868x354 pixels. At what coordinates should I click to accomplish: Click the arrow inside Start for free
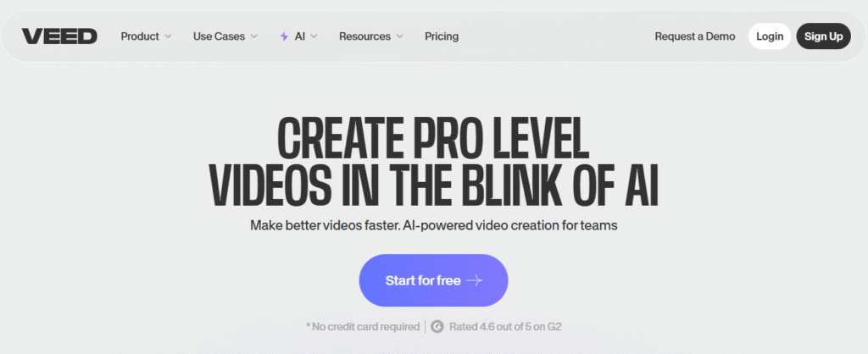[x=474, y=281]
